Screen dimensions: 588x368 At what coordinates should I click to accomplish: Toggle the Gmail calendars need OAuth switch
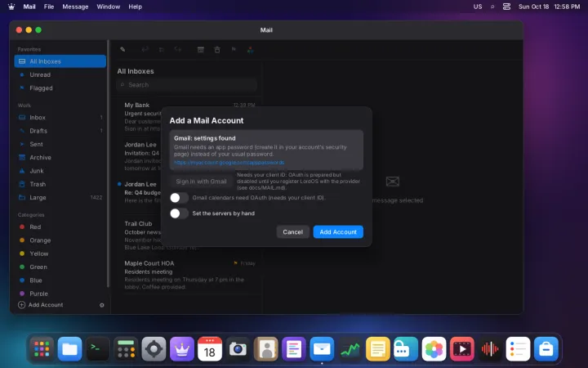[179, 198]
